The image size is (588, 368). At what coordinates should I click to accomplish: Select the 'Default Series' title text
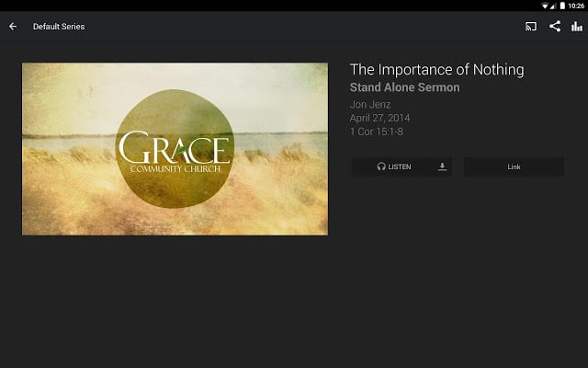click(x=59, y=27)
